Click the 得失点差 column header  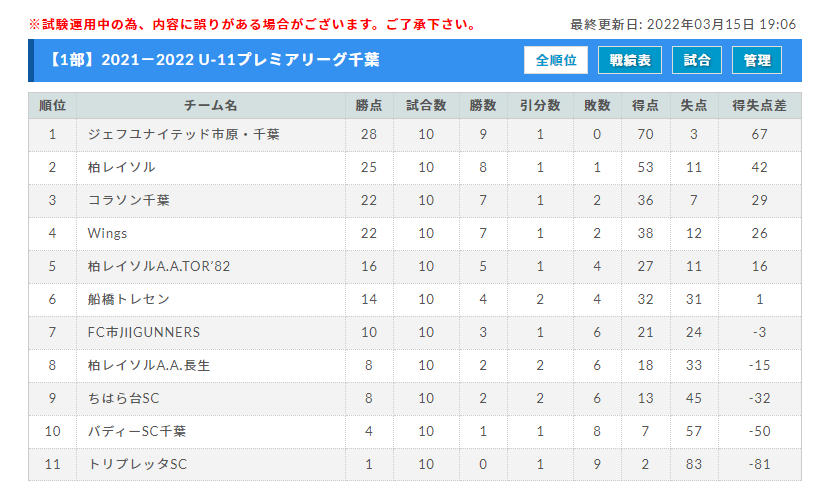point(760,105)
